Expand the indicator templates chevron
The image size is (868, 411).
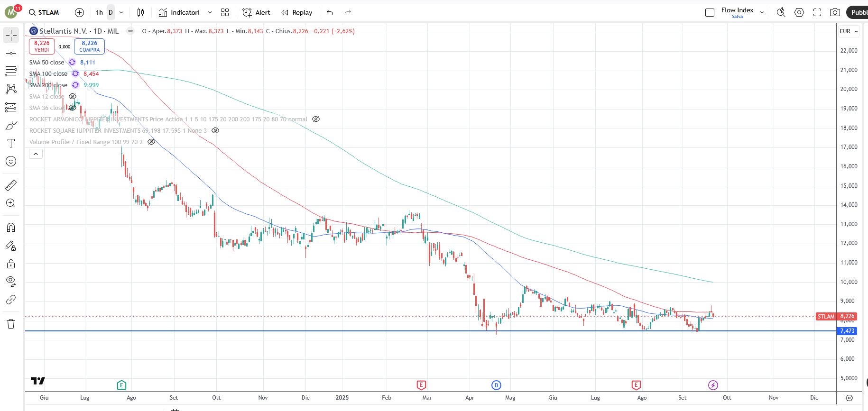pos(210,12)
